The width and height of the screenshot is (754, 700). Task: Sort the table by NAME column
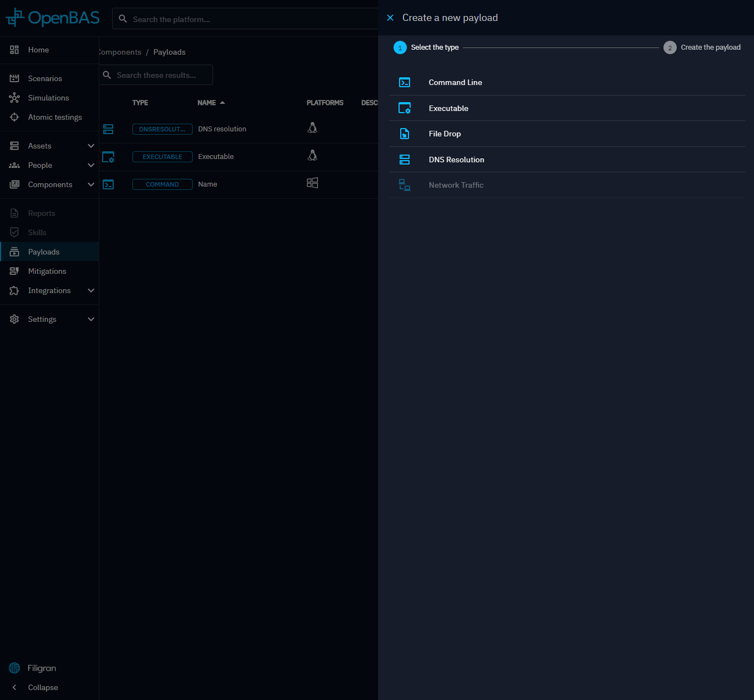pyautogui.click(x=207, y=103)
